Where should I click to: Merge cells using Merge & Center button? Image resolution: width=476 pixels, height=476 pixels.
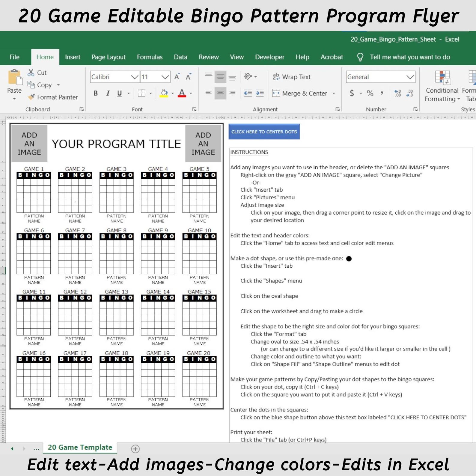coord(299,93)
